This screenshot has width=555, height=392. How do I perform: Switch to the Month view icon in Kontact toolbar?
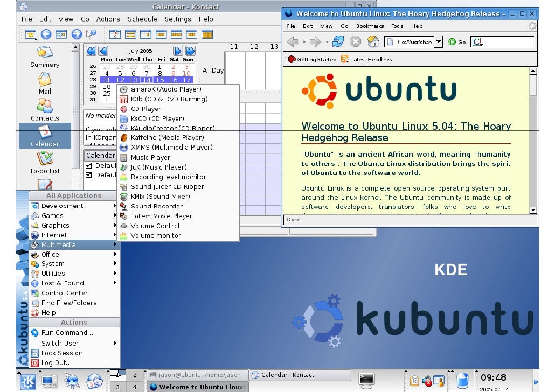click(207, 34)
